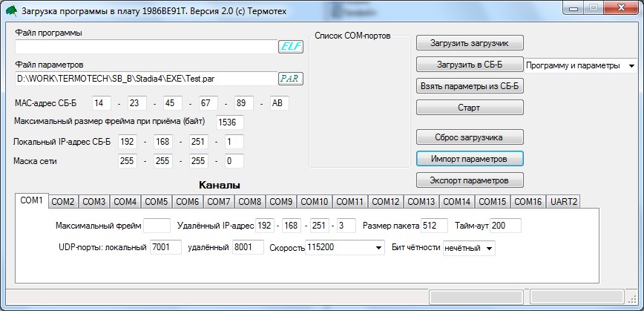Click the MAC address field containing 45
644x311 pixels.
click(x=173, y=103)
